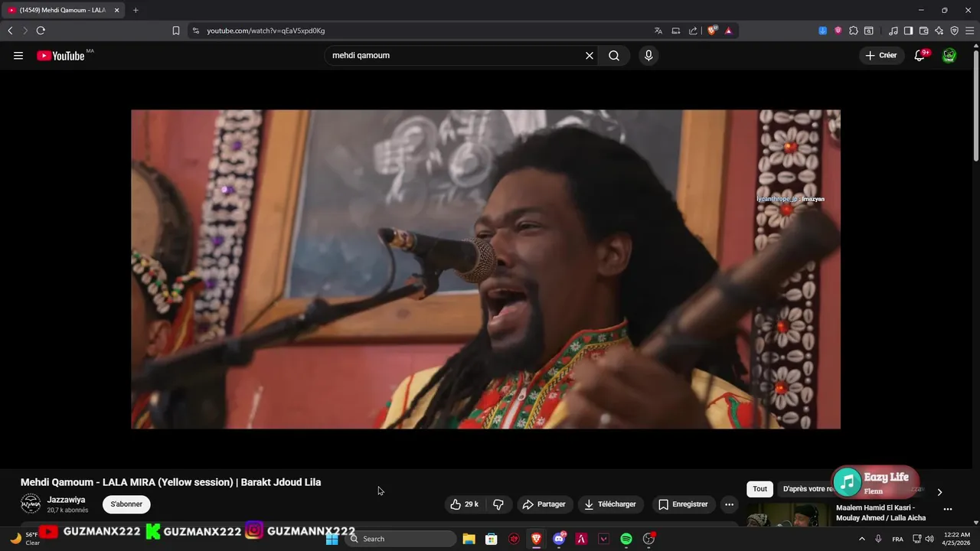Open the Jazzawiya channel name link
This screenshot has height=551, width=980.
67,500
